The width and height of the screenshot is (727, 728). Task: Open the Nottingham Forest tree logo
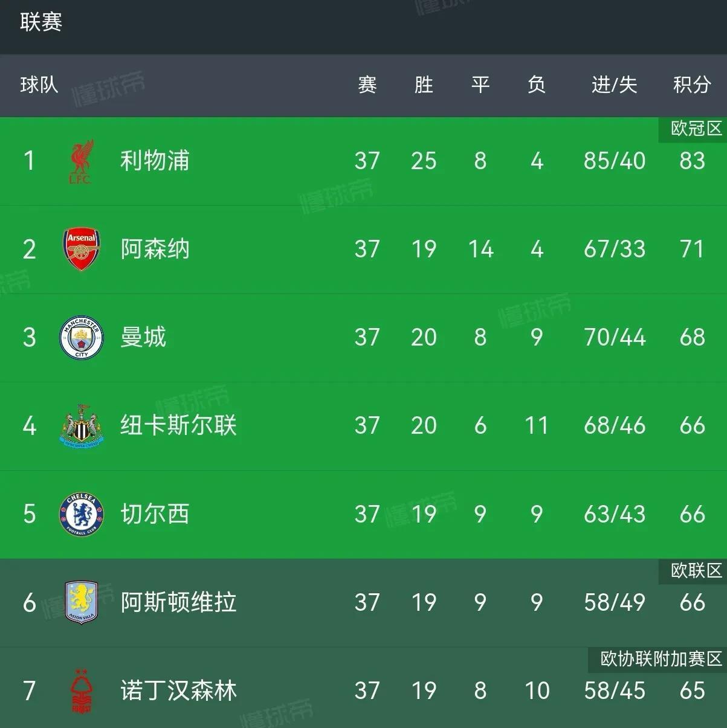pos(82,691)
